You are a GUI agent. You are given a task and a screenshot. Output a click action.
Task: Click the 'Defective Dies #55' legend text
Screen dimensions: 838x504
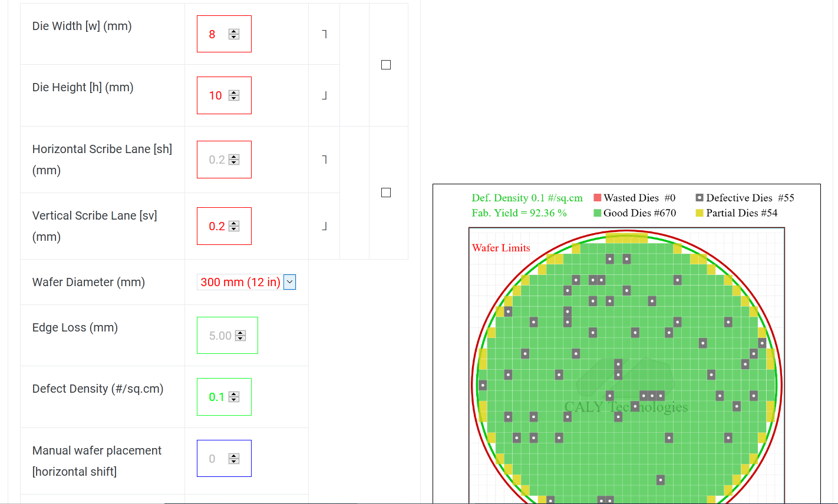tap(750, 198)
